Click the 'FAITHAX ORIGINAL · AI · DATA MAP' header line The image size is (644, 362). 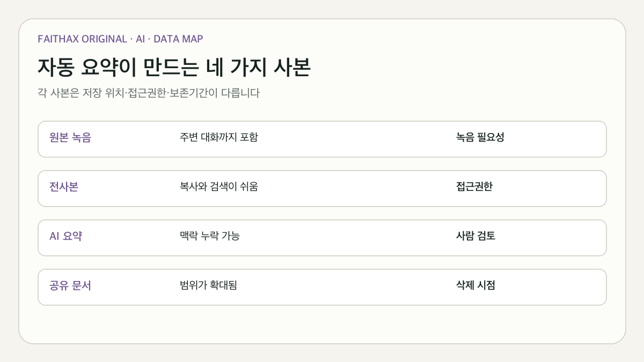(120, 39)
